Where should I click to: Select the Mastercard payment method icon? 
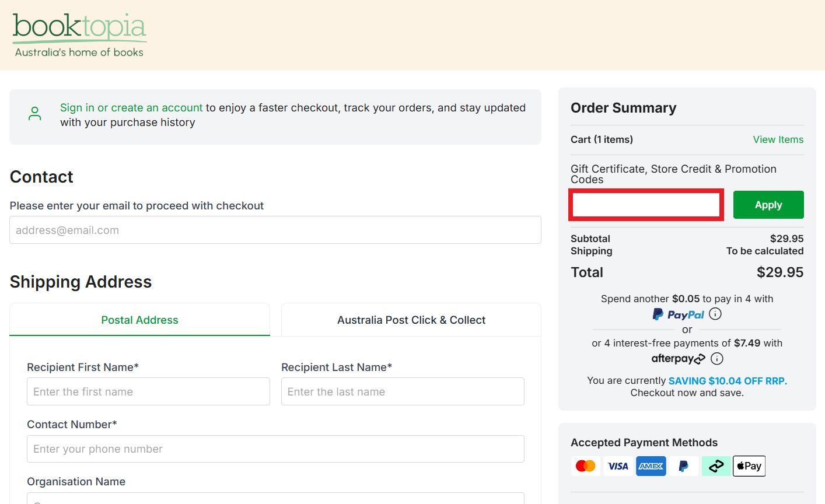(x=586, y=466)
